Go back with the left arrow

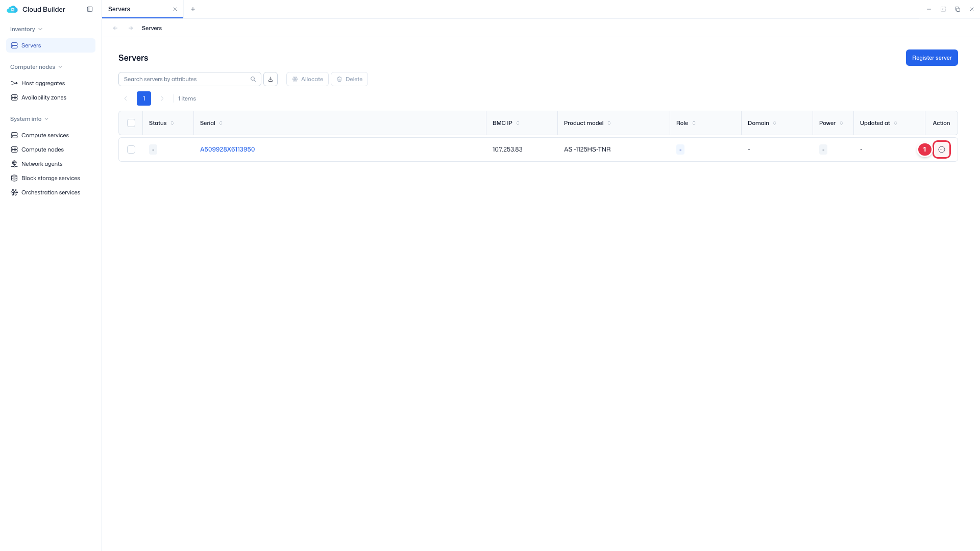click(x=115, y=28)
